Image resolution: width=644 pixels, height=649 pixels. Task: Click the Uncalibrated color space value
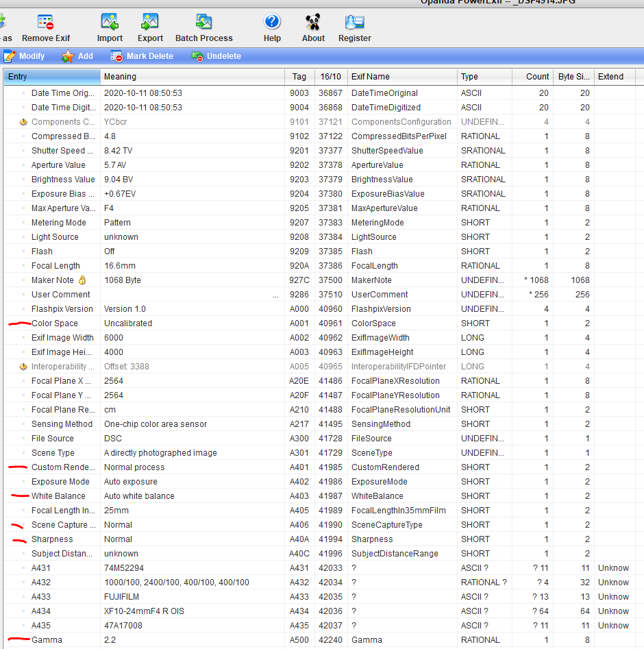(x=128, y=323)
